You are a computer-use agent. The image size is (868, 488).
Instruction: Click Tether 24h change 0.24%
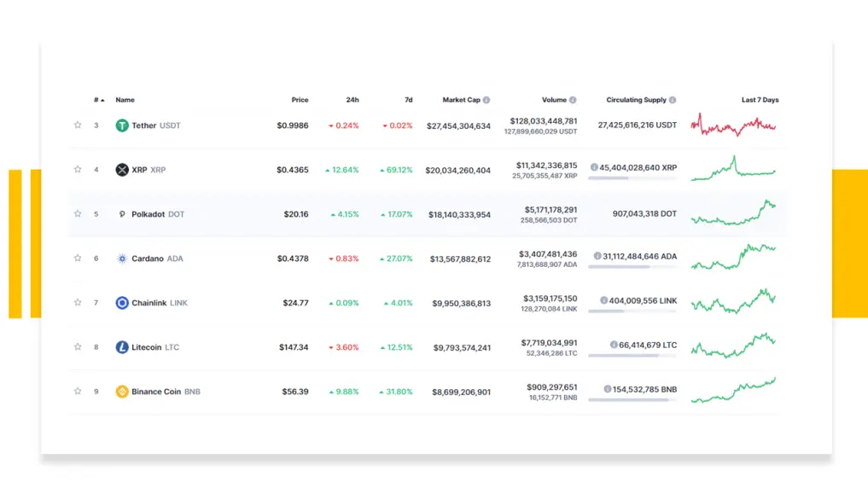click(x=343, y=125)
